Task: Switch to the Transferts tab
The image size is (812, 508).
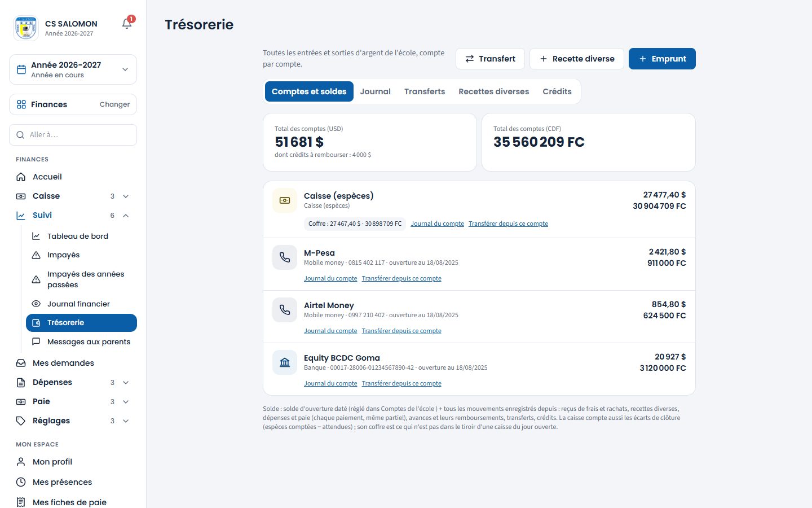Action: click(425, 91)
